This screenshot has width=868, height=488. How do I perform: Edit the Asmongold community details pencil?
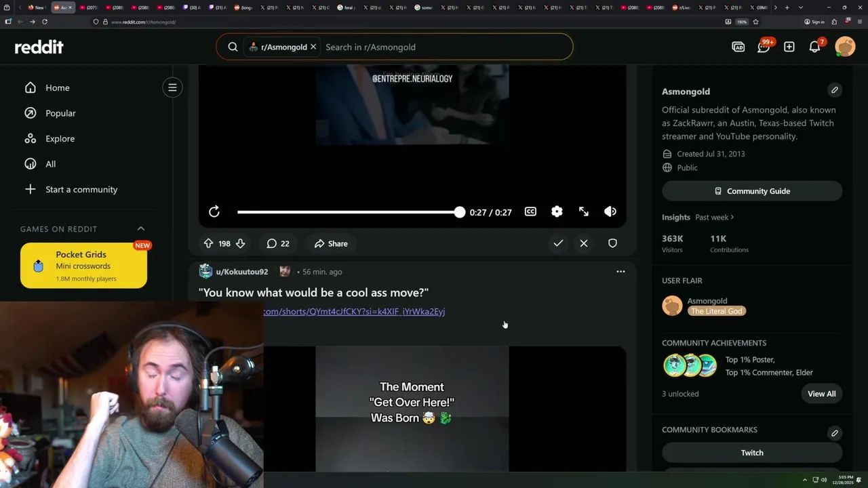click(835, 90)
